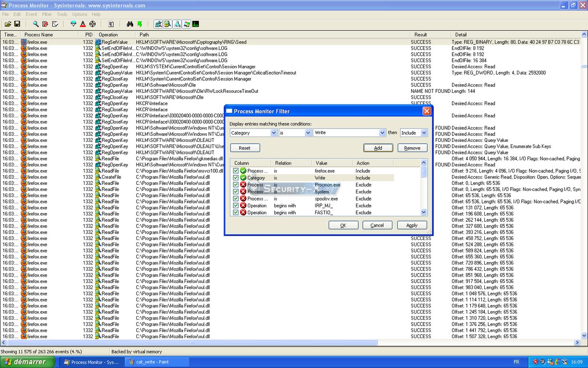The width and height of the screenshot is (588, 368).
Task: Click 'Backed by virtual memory' in status bar
Action: click(x=137, y=352)
